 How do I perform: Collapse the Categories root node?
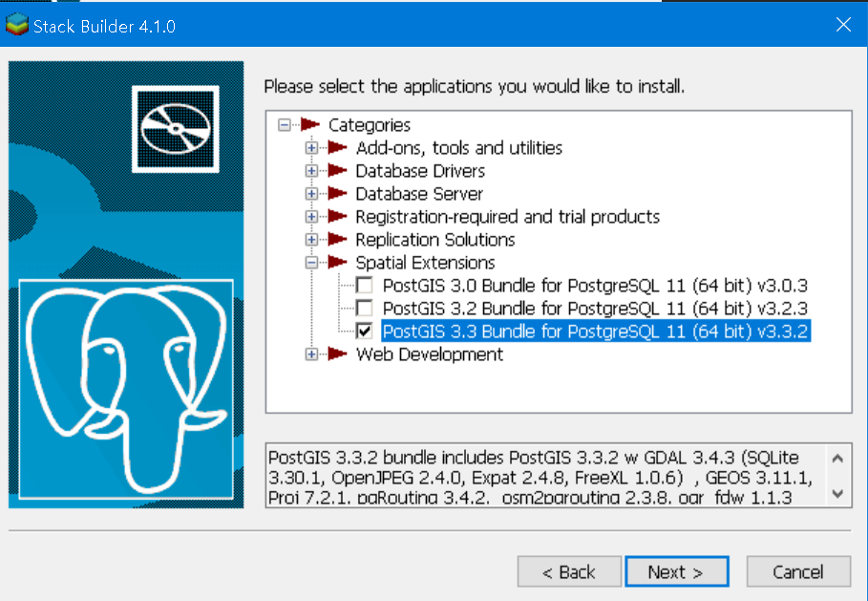tap(285, 124)
